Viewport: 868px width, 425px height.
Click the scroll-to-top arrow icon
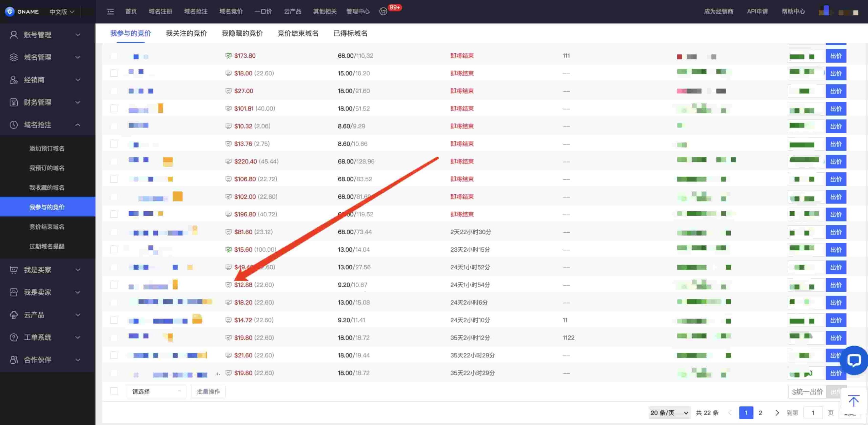click(x=853, y=401)
